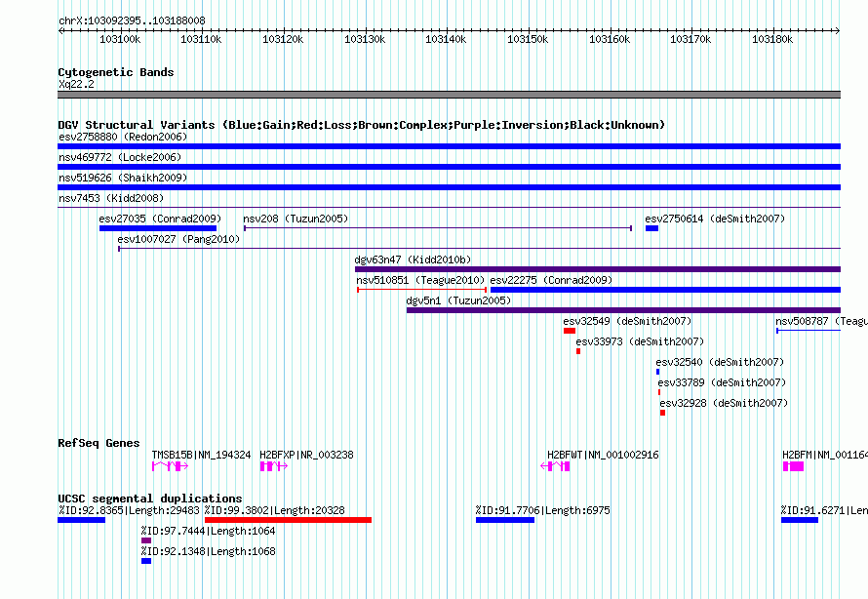Click the nsv510851 (Teague2010) red loss line
This screenshot has height=599, width=868.
pos(422,290)
